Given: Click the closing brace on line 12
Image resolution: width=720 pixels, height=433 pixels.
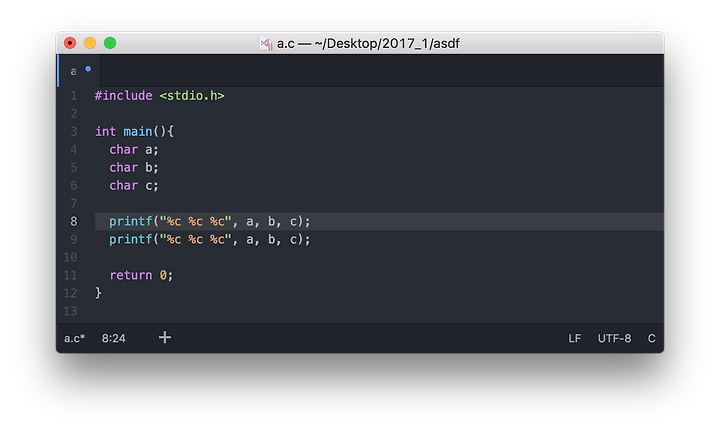Looking at the screenshot, I should pyautogui.click(x=98, y=293).
